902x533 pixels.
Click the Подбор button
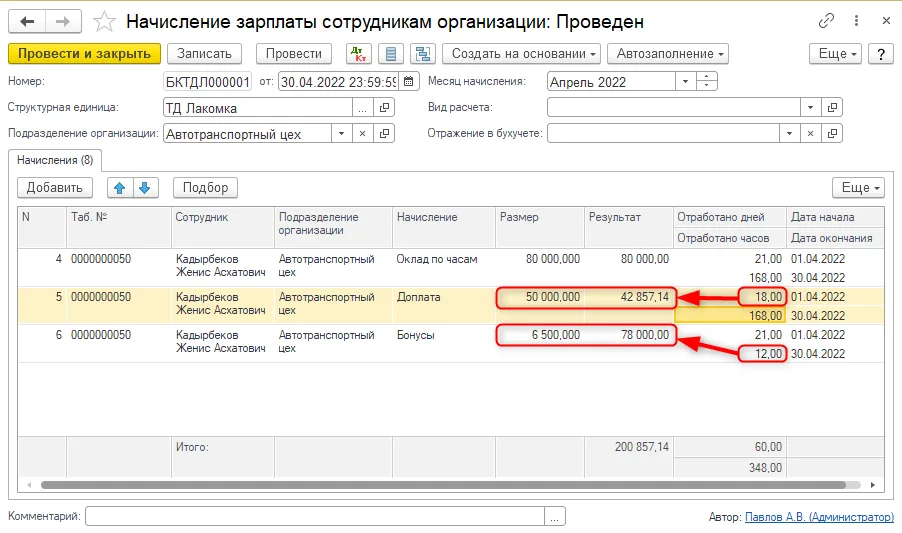tap(205, 187)
